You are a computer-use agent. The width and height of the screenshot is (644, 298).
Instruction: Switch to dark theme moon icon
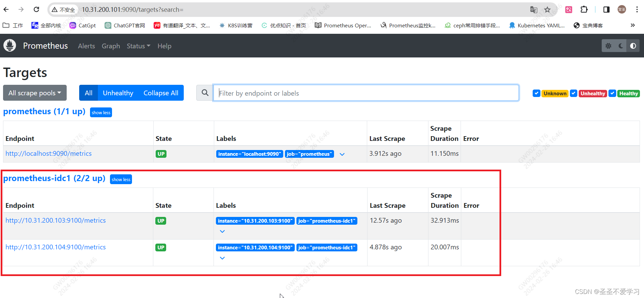click(621, 46)
